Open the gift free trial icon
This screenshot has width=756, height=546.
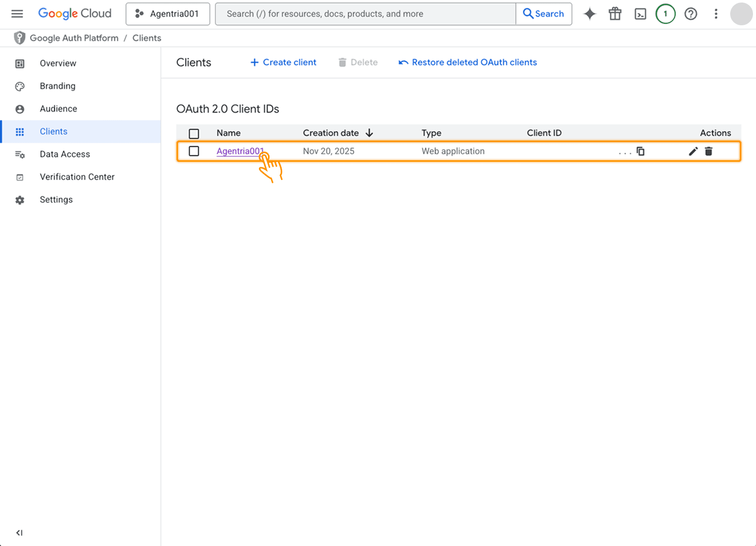coord(615,14)
